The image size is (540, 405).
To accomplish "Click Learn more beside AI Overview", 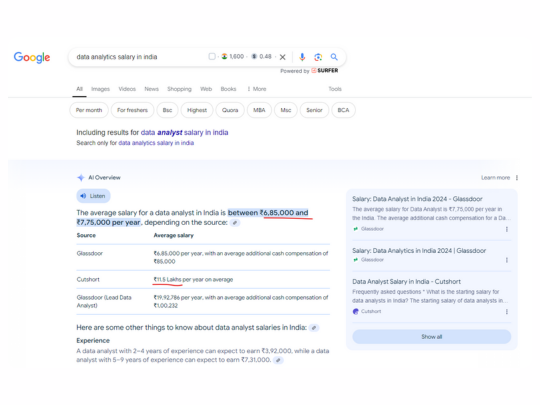I will [495, 178].
